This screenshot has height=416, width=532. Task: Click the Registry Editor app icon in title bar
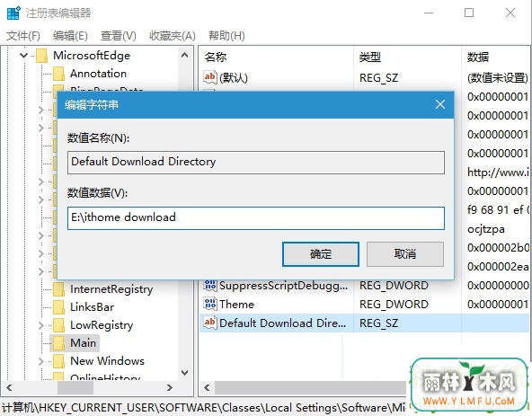(13, 13)
